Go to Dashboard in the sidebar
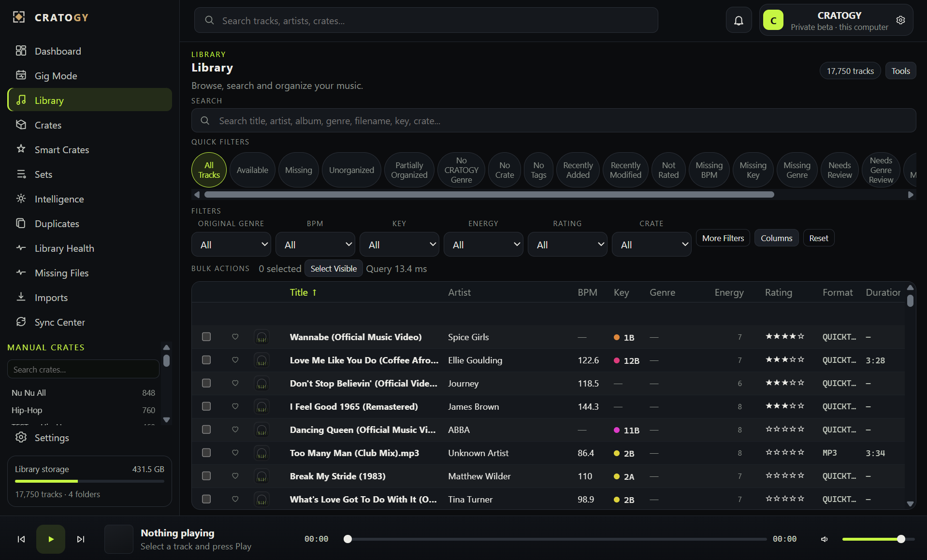Image resolution: width=927 pixels, height=560 pixels. pos(90,51)
